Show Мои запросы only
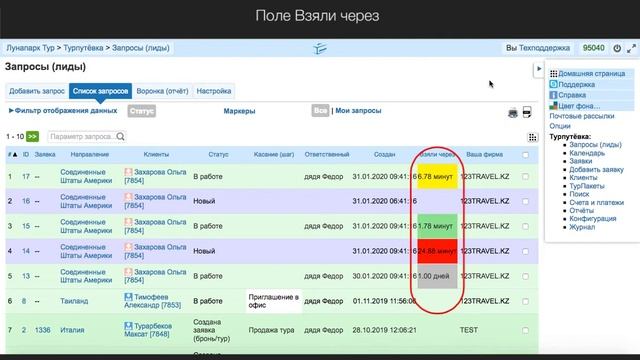Image resolution: width=640 pixels, height=360 pixels. (x=358, y=111)
